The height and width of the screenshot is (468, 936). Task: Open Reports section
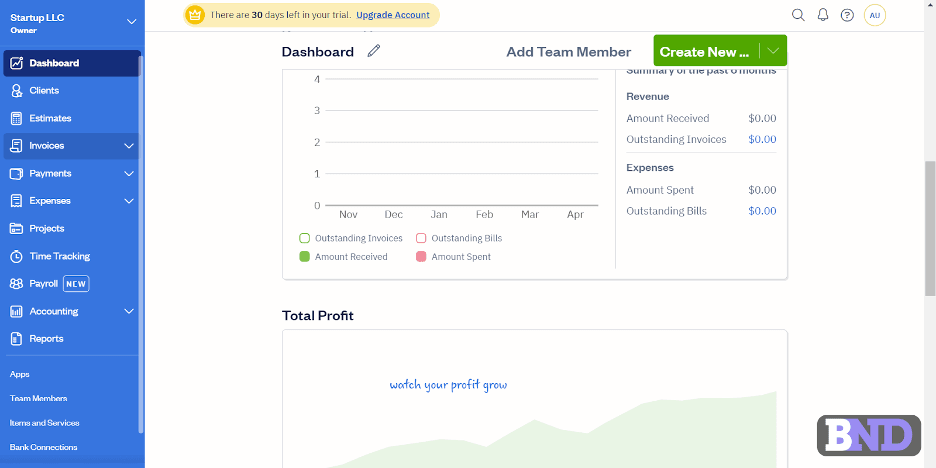(72, 338)
